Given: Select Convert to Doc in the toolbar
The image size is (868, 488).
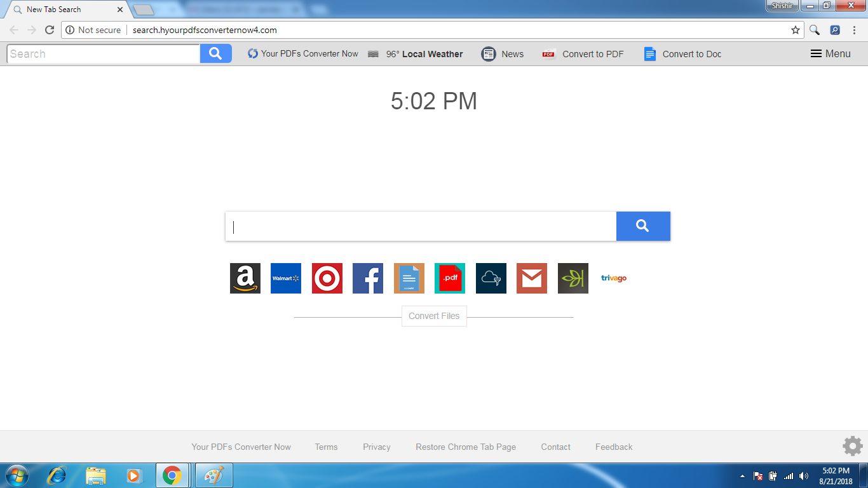Looking at the screenshot, I should (682, 54).
